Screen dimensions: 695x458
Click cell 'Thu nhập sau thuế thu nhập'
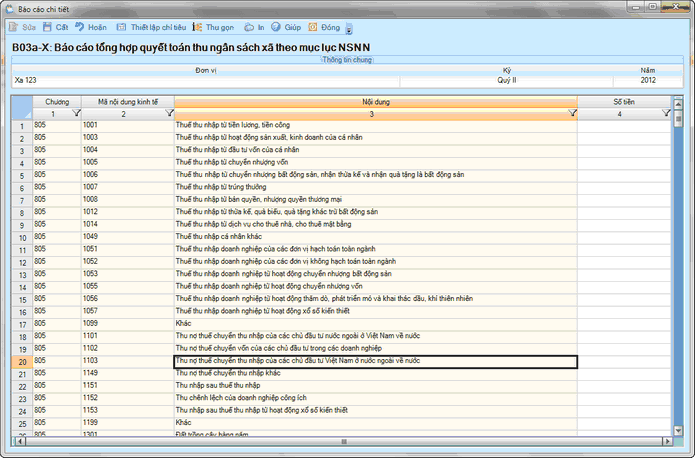376,386
